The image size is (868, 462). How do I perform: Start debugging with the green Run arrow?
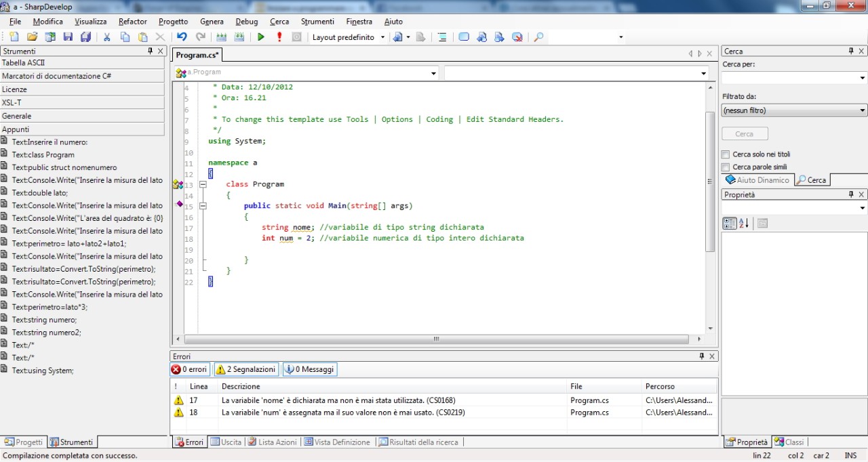pos(260,37)
